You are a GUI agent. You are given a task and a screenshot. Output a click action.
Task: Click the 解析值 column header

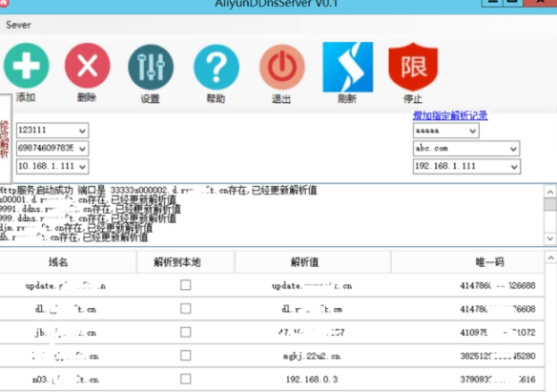313,262
